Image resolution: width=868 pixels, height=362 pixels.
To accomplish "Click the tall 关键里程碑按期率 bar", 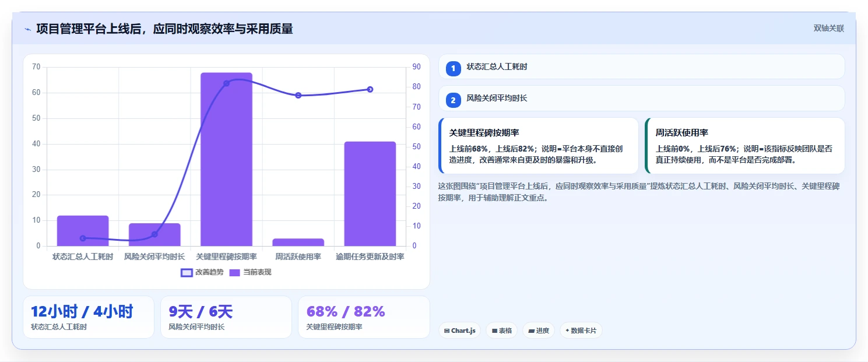I will [226, 159].
